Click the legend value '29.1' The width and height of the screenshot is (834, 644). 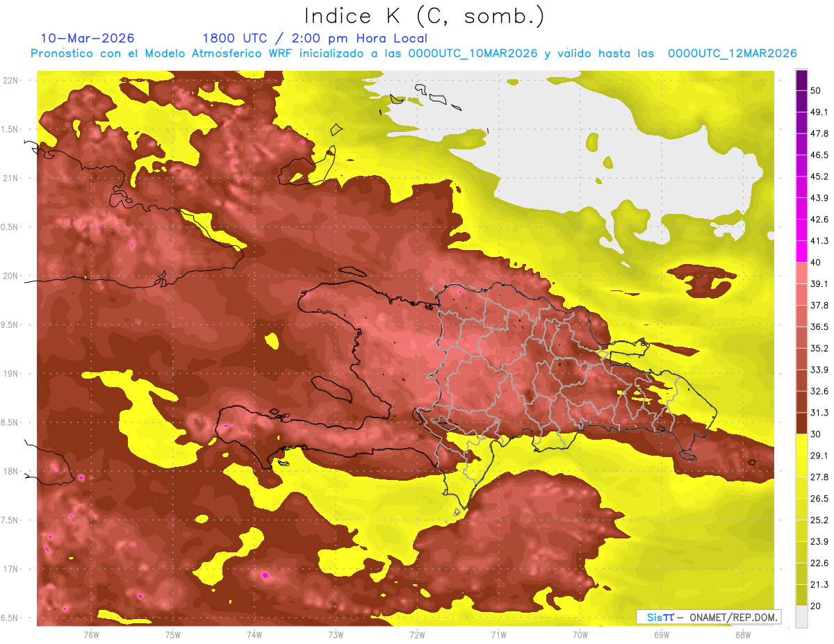(x=819, y=456)
